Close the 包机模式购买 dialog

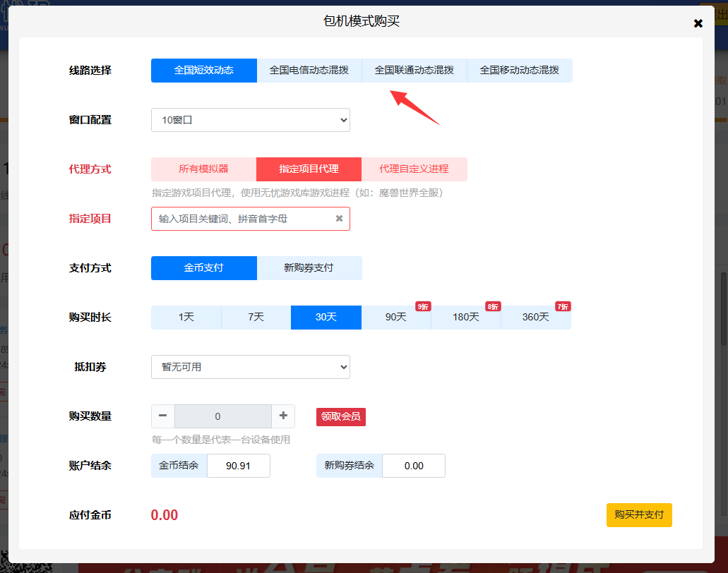(698, 23)
